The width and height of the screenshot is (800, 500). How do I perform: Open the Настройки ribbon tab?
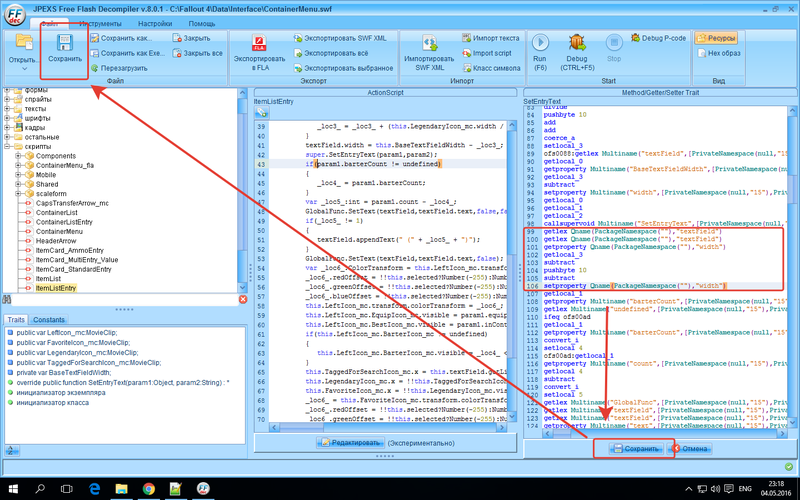tap(155, 23)
